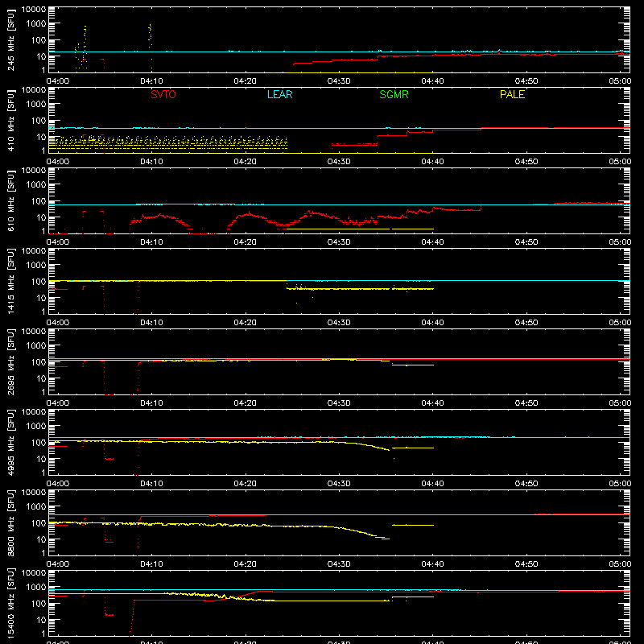
Task: Click 05:00 under the 610 MHz plot
Action: tap(620, 242)
